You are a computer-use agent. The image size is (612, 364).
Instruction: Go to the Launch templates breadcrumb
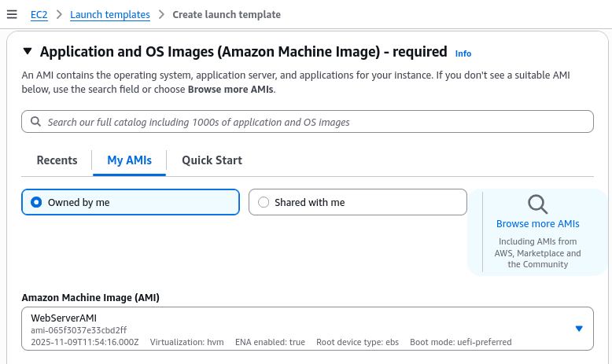tap(110, 14)
